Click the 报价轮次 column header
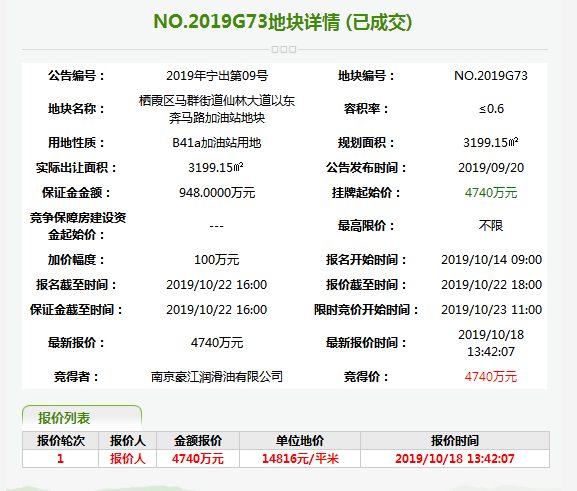Image resolution: width=577 pixels, height=491 pixels. pyautogui.click(x=61, y=441)
